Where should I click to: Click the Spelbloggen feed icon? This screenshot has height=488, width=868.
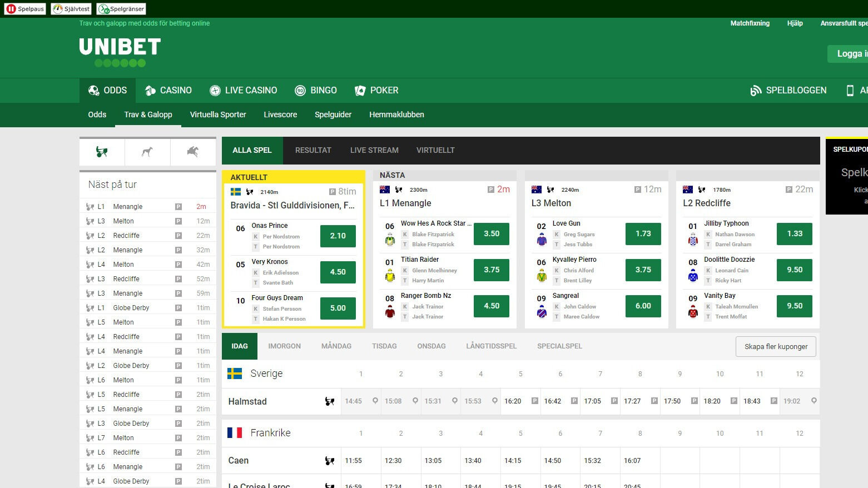(x=756, y=91)
